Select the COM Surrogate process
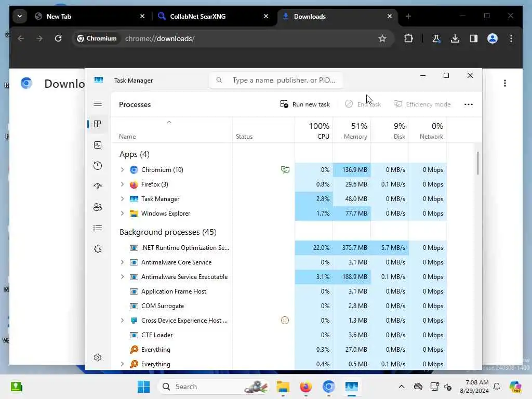Image resolution: width=532 pixels, height=399 pixels. tap(278, 306)
